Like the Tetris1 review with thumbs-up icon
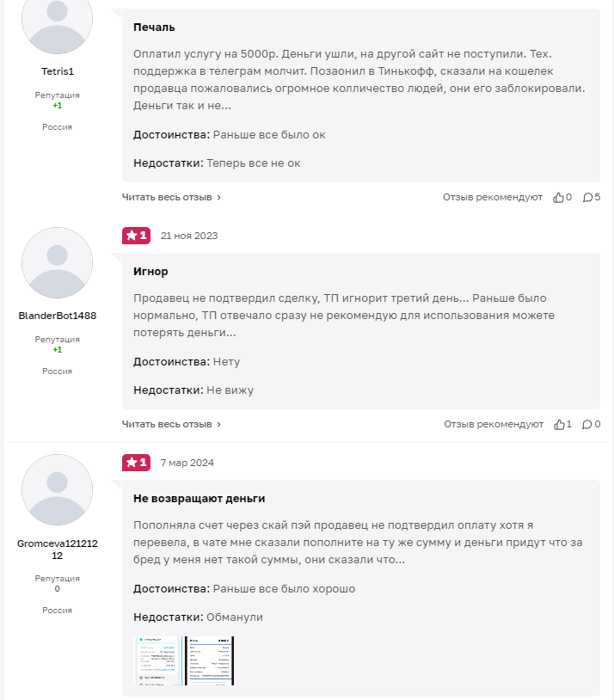 click(558, 197)
